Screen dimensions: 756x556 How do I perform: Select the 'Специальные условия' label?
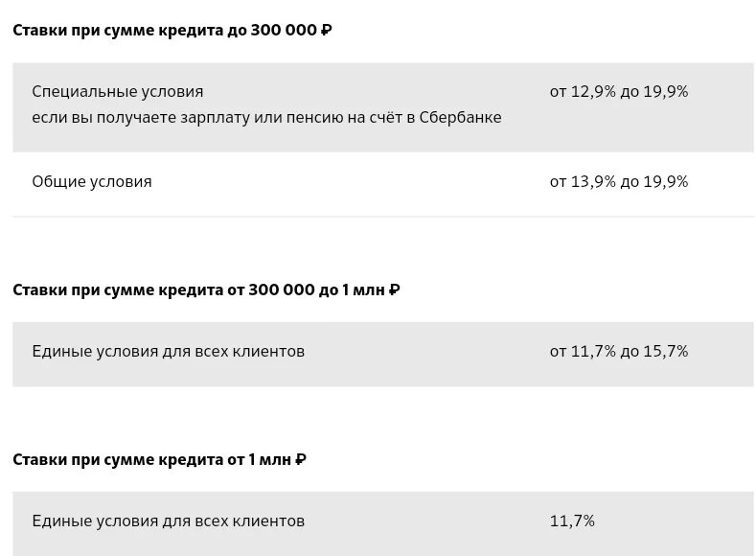point(118,92)
